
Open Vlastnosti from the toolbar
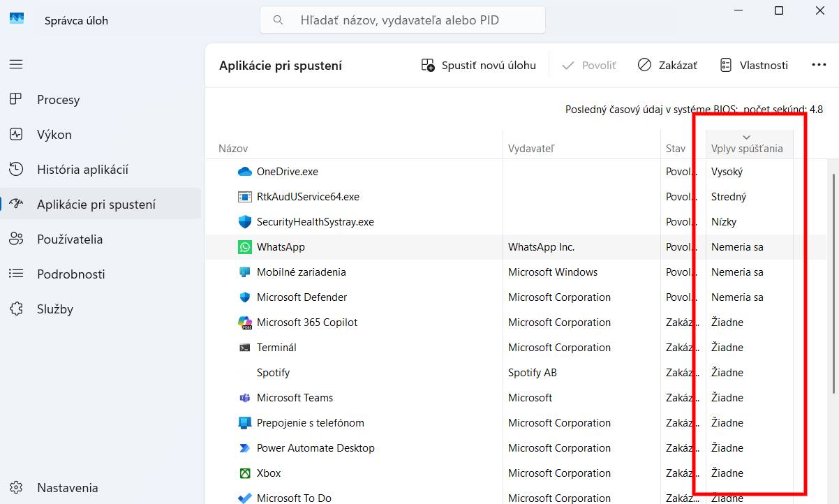(x=754, y=65)
